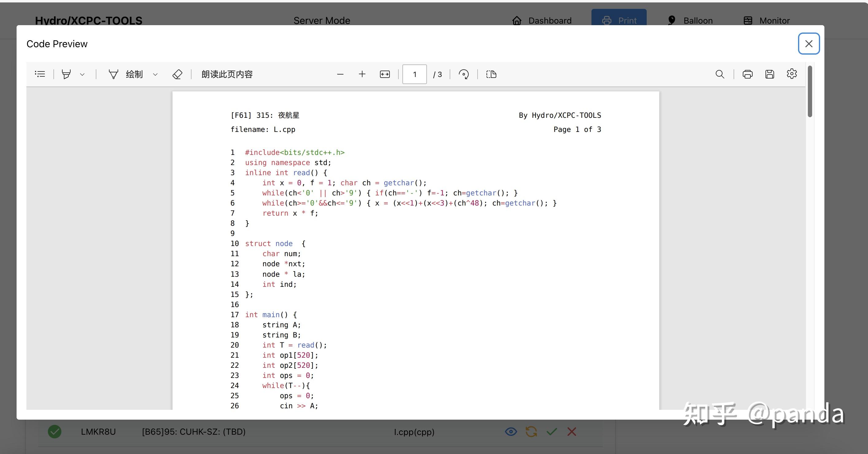
Task: Rotate the PDF page
Action: coord(464,74)
